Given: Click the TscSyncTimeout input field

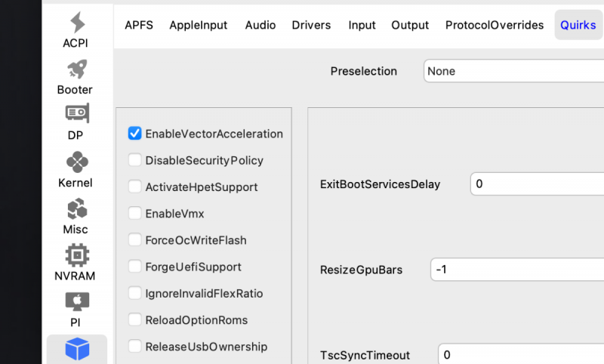Looking at the screenshot, I should click(x=521, y=355).
